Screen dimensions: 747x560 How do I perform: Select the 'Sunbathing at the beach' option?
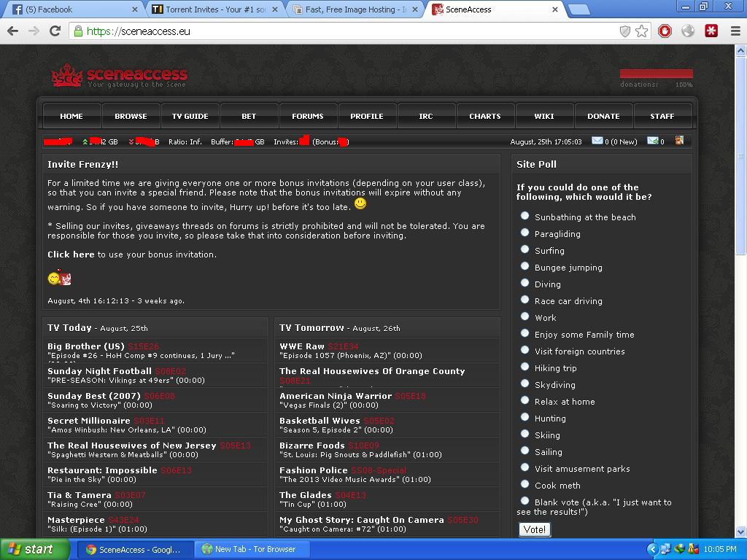pyautogui.click(x=525, y=216)
